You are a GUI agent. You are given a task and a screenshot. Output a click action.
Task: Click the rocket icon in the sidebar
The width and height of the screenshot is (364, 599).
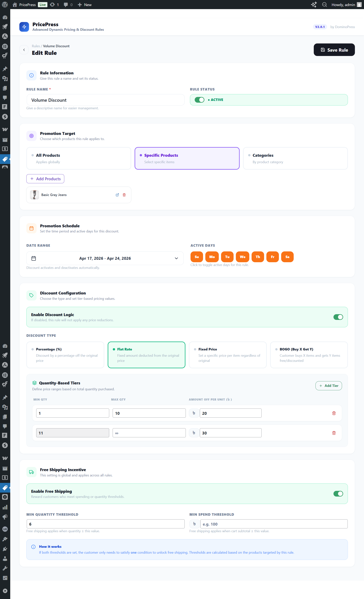(x=5, y=27)
